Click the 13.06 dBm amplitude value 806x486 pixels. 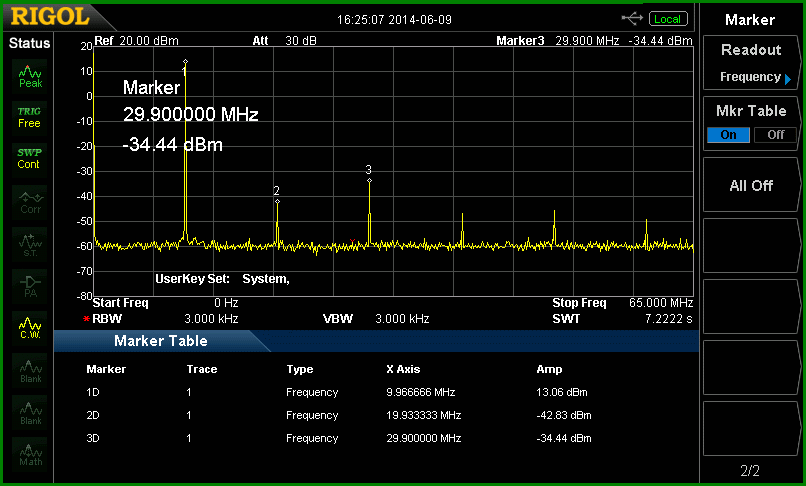pos(561,392)
